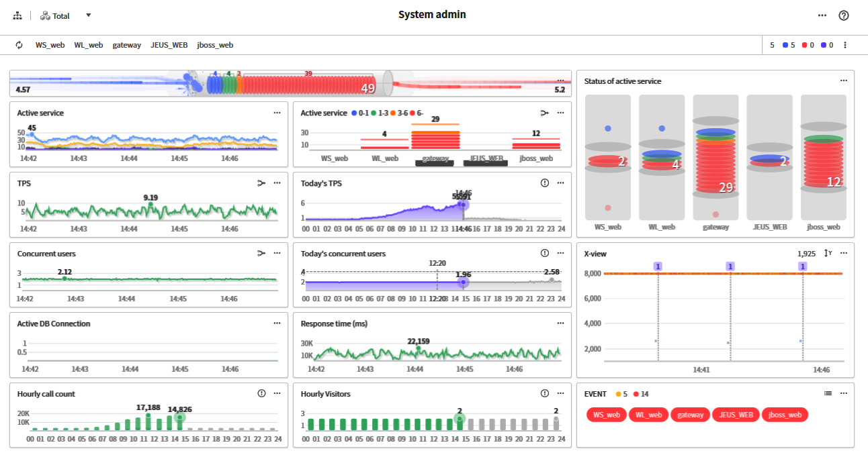The image size is (868, 455).
Task: Click the refresh icon beside WS_web
Action: [19, 45]
